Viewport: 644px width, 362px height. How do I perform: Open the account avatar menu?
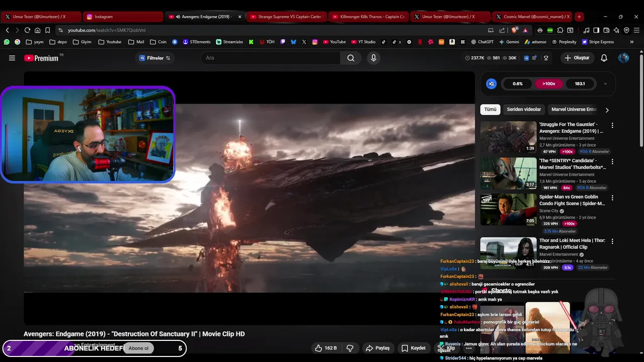click(x=623, y=58)
